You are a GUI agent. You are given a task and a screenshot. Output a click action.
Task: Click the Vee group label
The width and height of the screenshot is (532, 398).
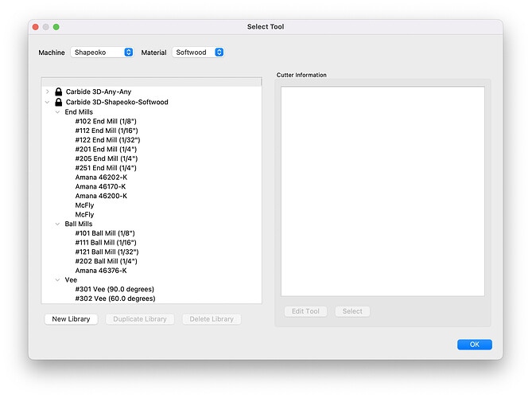coord(71,280)
